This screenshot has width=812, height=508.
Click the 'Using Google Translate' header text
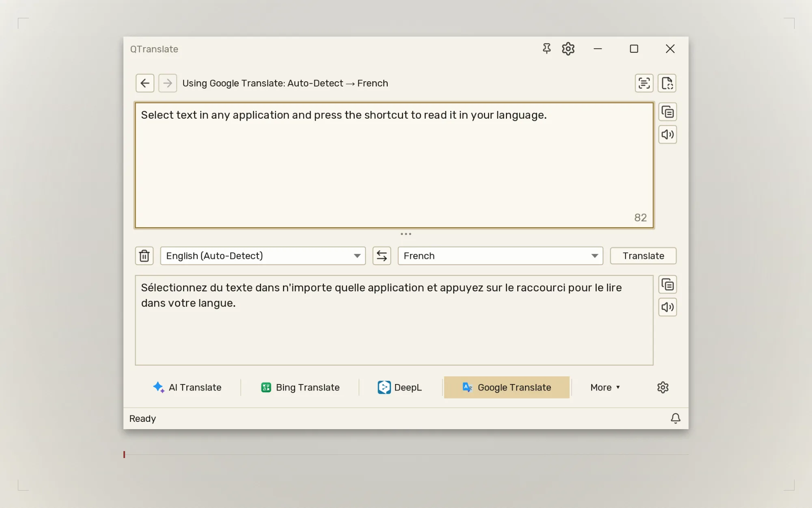285,83
